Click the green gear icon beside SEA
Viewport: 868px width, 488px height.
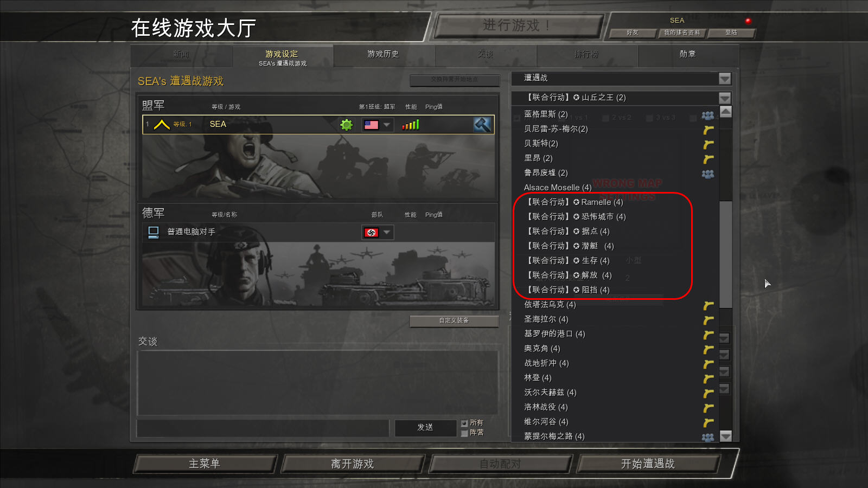(x=346, y=125)
